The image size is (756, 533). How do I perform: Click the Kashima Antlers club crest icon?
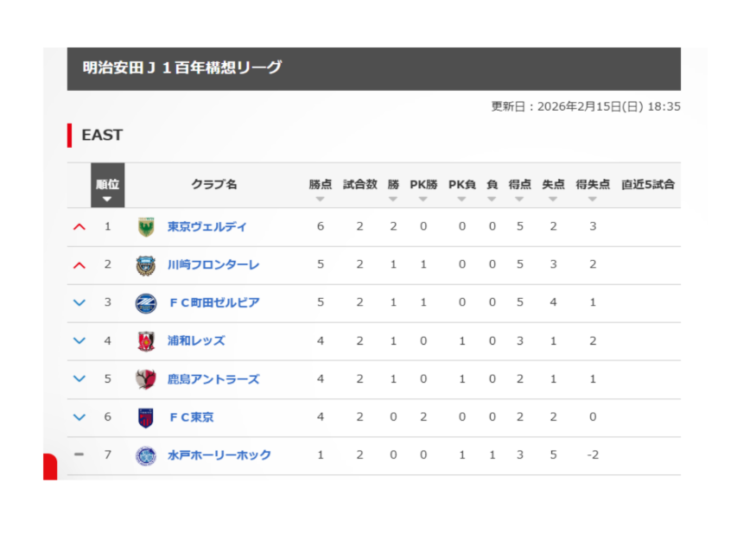click(146, 379)
